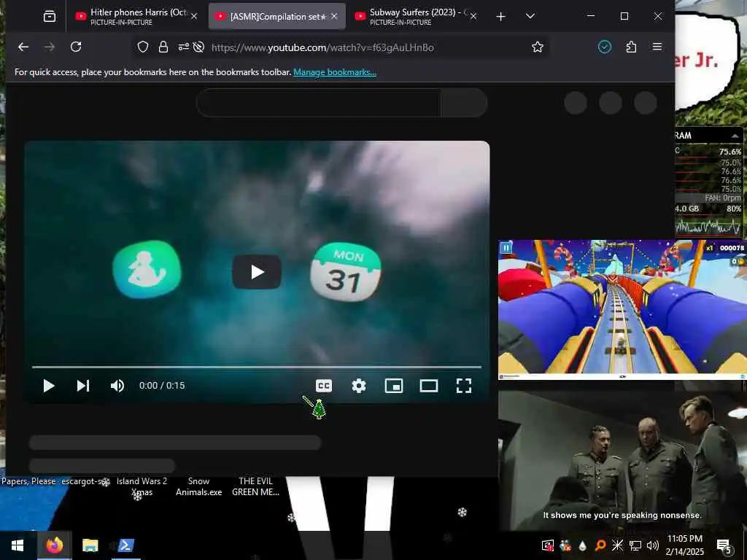747x560 pixels.
Task: Close the ASMR Compilation tab
Action: [334, 16]
